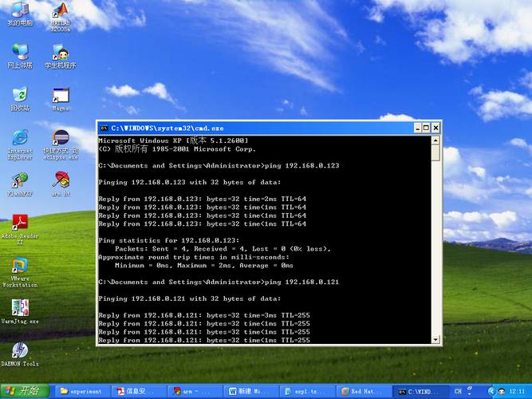Launch the Magma desktop shortcut
Image resolution: width=532 pixels, height=399 pixels.
coord(61,99)
